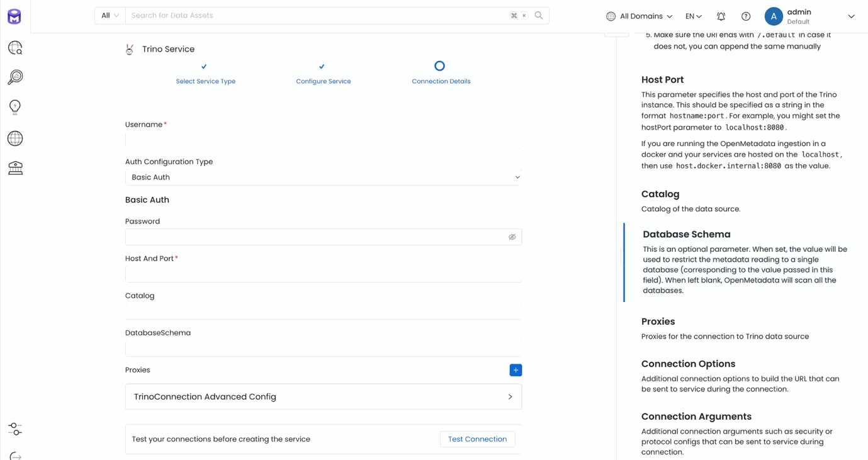This screenshot has height=460, width=868.
Task: Click the search magnifier icon
Action: (x=539, y=16)
